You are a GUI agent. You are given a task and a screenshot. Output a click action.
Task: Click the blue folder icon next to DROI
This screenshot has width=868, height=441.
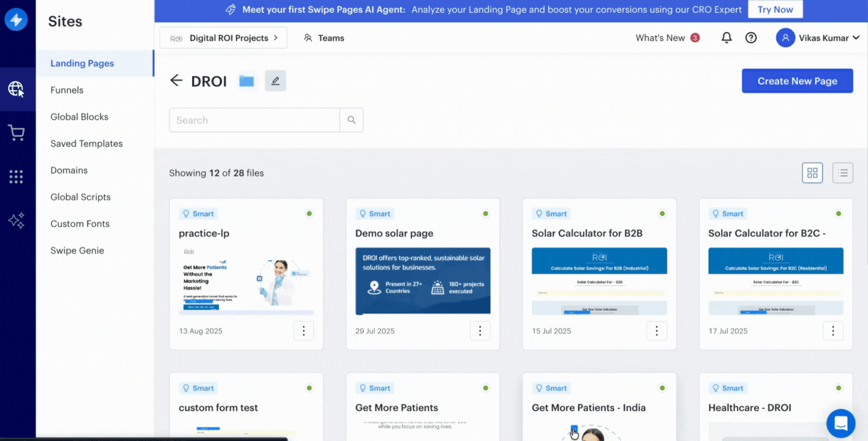pyautogui.click(x=246, y=81)
